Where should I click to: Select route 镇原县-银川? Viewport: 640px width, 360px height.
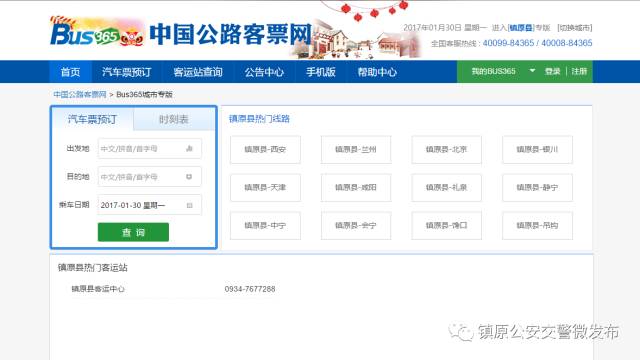coord(537,150)
